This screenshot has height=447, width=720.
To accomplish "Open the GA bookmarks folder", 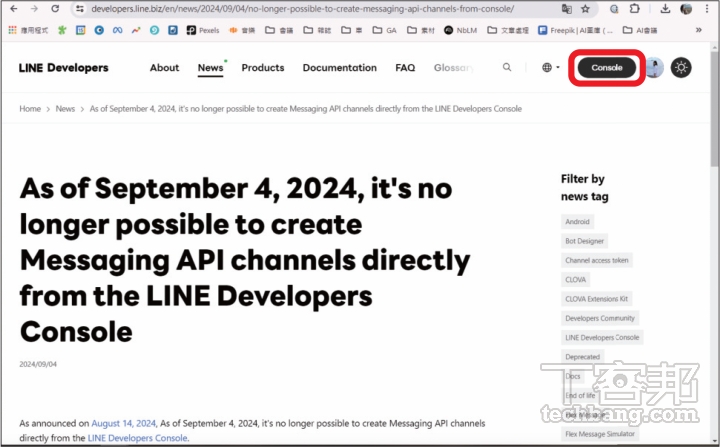I will [x=384, y=30].
